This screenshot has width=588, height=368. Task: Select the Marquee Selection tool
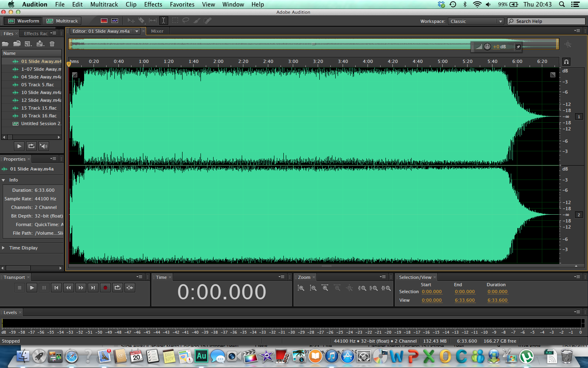click(x=175, y=20)
